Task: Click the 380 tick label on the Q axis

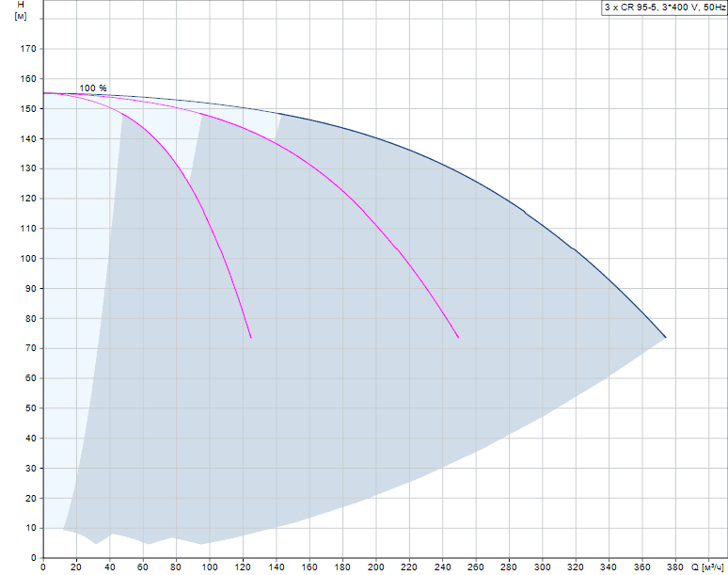Action: tap(675, 567)
